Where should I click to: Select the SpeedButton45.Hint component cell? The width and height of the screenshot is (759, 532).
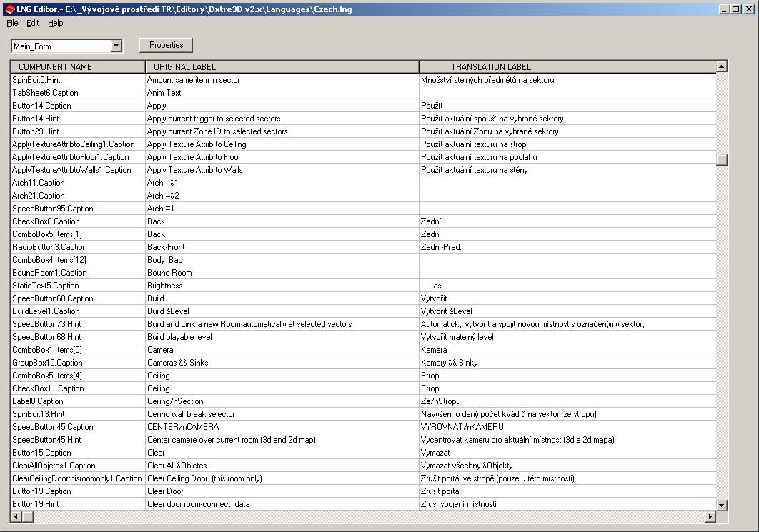pos(77,440)
